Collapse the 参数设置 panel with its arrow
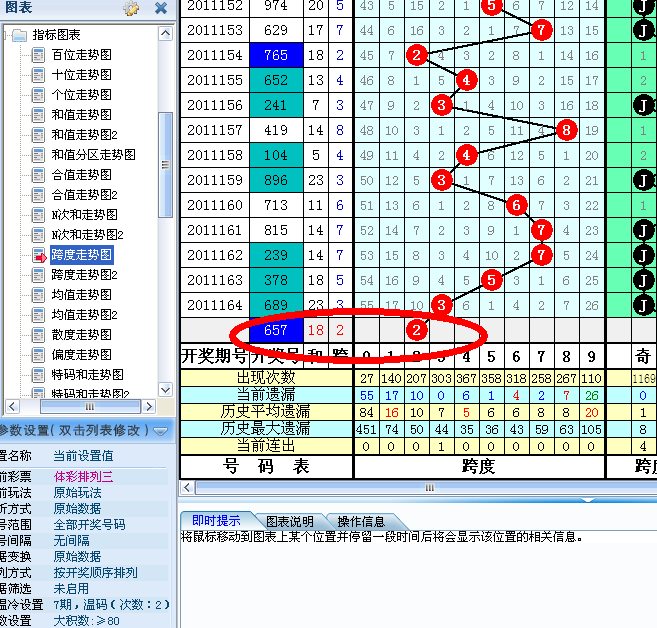657x628 pixels. pyautogui.click(x=160, y=430)
